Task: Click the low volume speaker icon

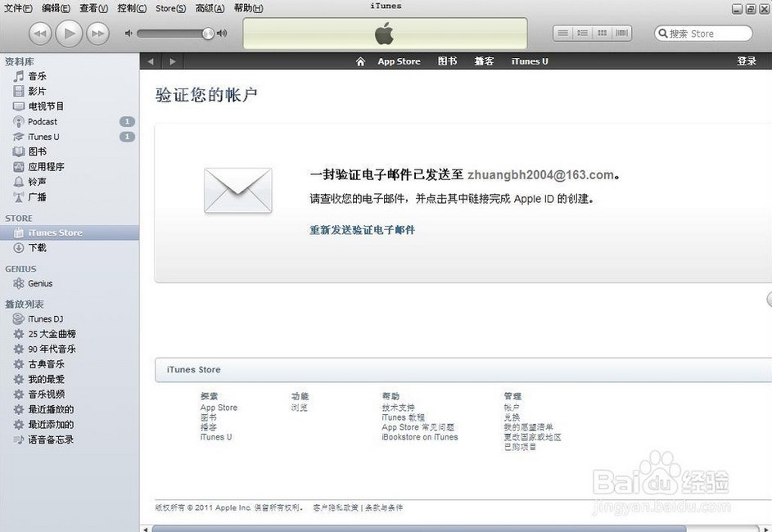Action: [129, 34]
